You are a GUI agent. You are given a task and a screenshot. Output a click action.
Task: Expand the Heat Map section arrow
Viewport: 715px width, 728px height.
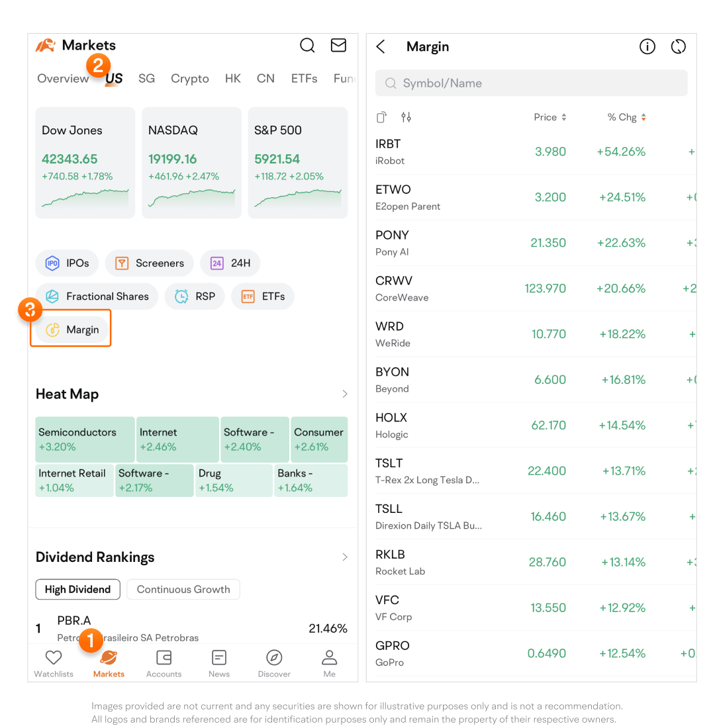coord(344,394)
